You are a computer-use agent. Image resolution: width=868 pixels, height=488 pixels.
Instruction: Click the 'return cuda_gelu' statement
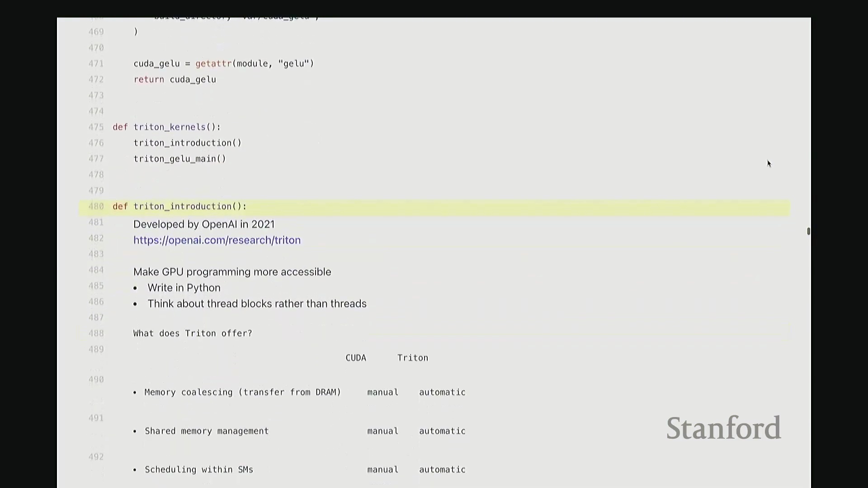click(x=175, y=80)
